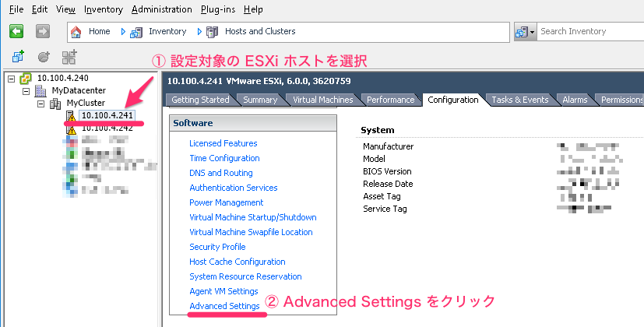
Task: Click the gray Forward navigation arrow
Action: coord(43,31)
